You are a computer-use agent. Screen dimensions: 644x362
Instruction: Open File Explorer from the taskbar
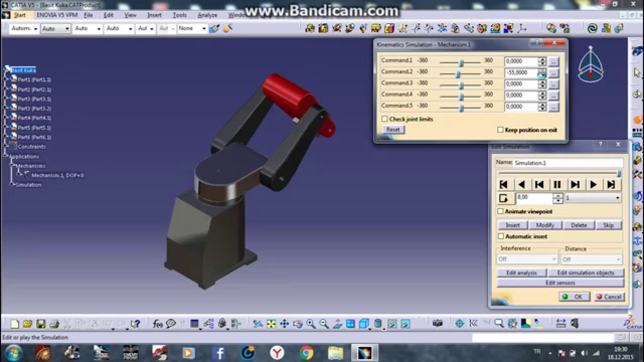(x=335, y=352)
